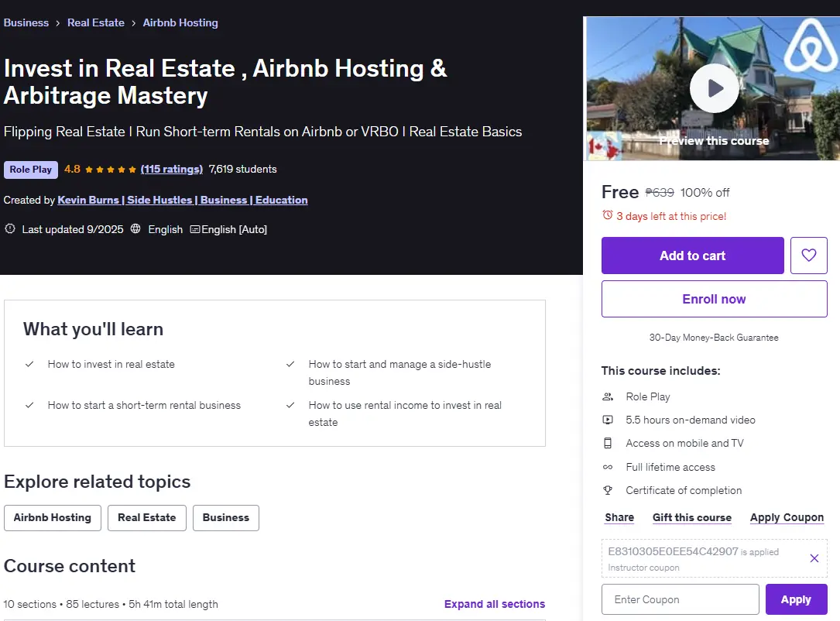This screenshot has height=621, width=840.
Task: Select Airbnb Hosting topic tag
Action: [53, 517]
